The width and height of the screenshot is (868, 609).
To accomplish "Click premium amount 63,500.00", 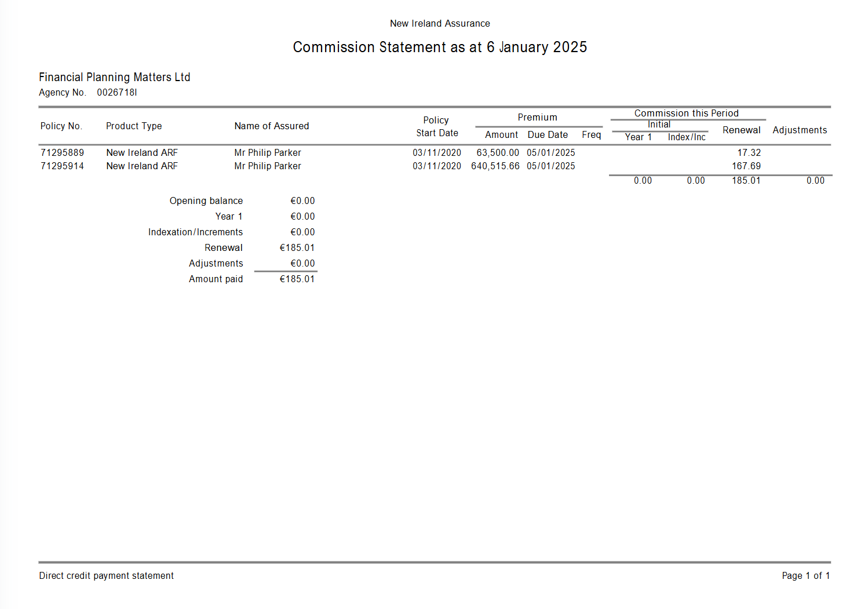I will [x=498, y=153].
